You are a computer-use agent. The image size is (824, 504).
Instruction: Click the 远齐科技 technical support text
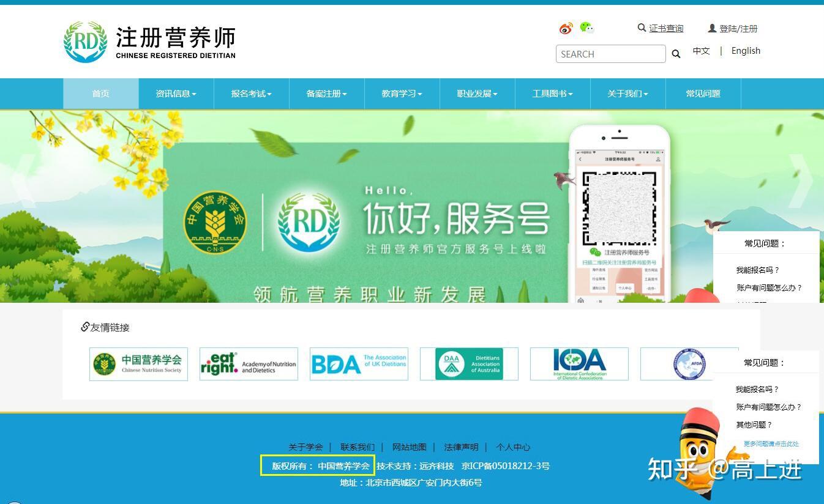436,466
